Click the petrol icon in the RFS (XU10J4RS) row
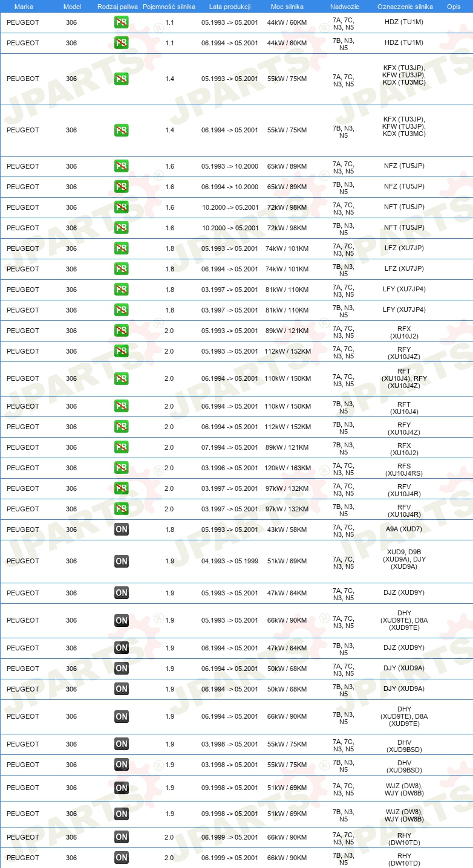 click(x=122, y=468)
